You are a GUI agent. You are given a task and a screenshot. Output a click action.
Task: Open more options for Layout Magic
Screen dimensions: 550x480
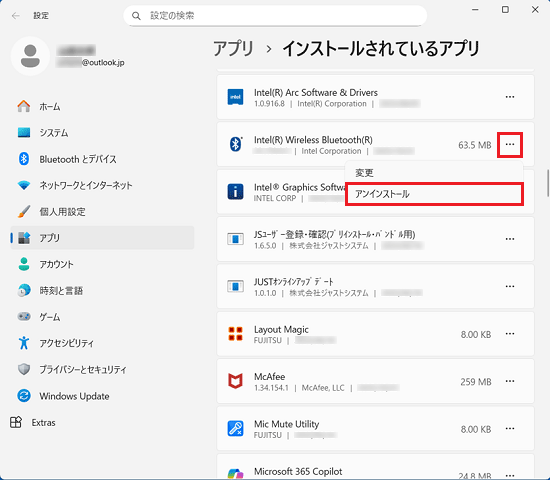point(510,334)
